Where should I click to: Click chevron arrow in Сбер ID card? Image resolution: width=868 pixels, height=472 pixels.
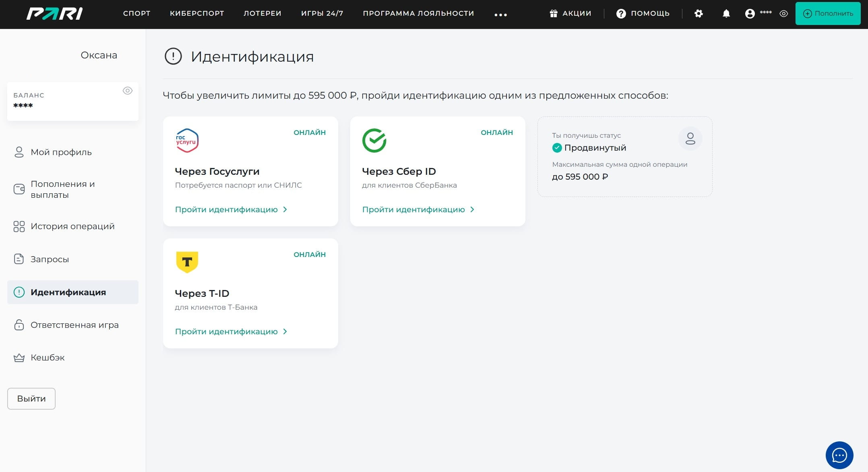click(472, 209)
